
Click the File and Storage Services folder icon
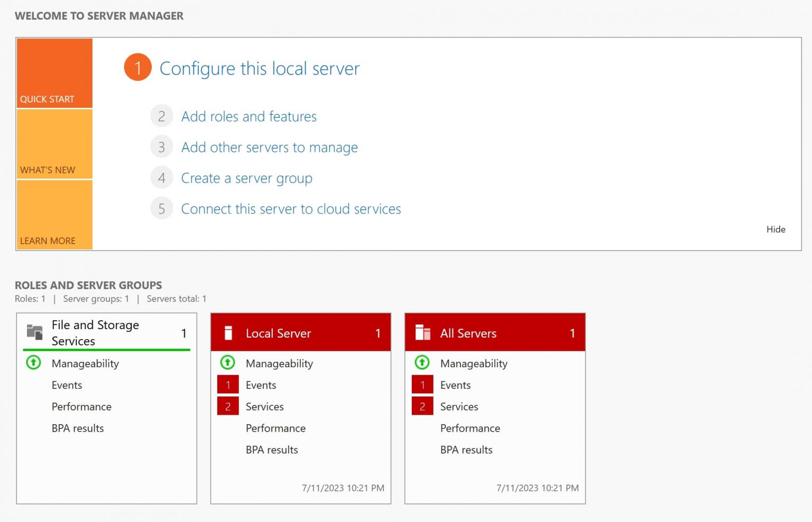point(35,332)
